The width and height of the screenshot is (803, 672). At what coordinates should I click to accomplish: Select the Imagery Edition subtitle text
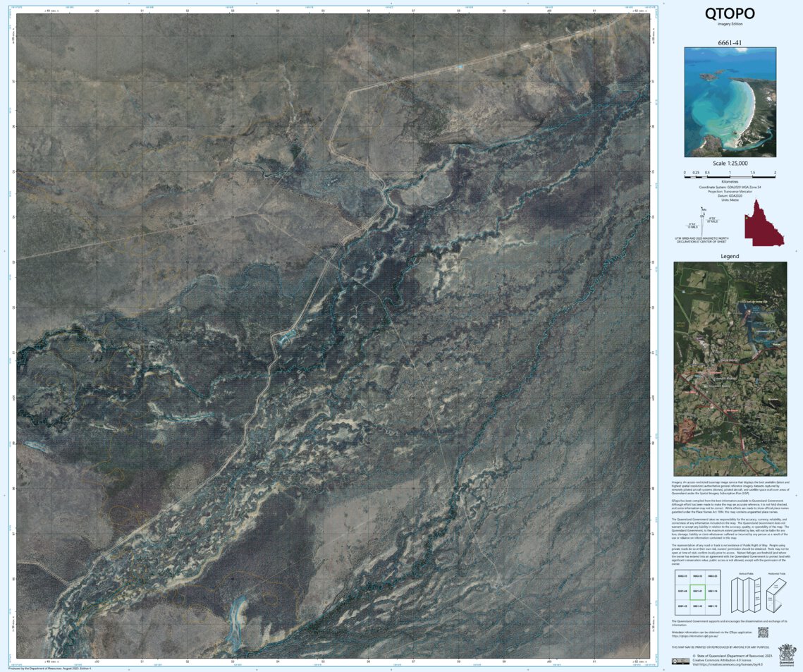[x=731, y=23]
